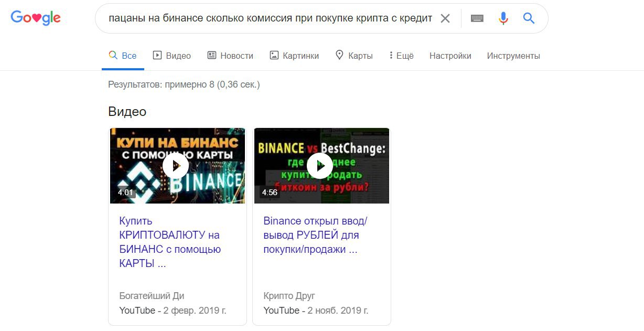
Task: Clear the search query with the X icon
Action: click(x=445, y=19)
